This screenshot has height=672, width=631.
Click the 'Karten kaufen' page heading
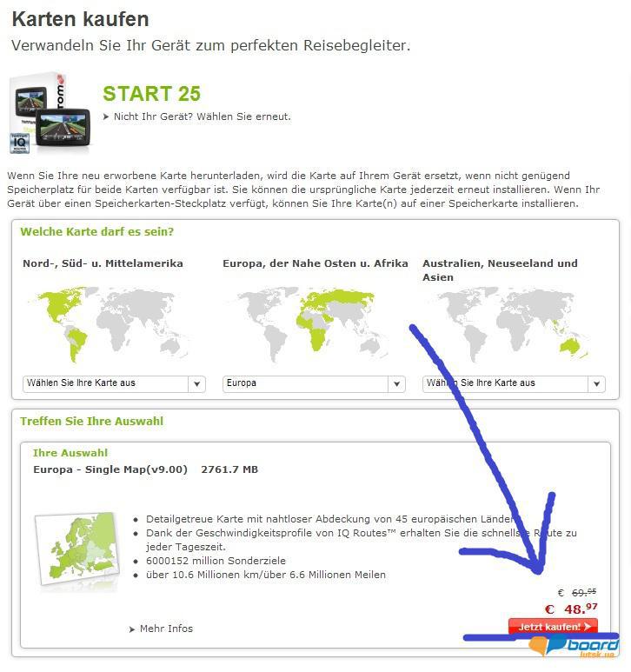point(80,19)
